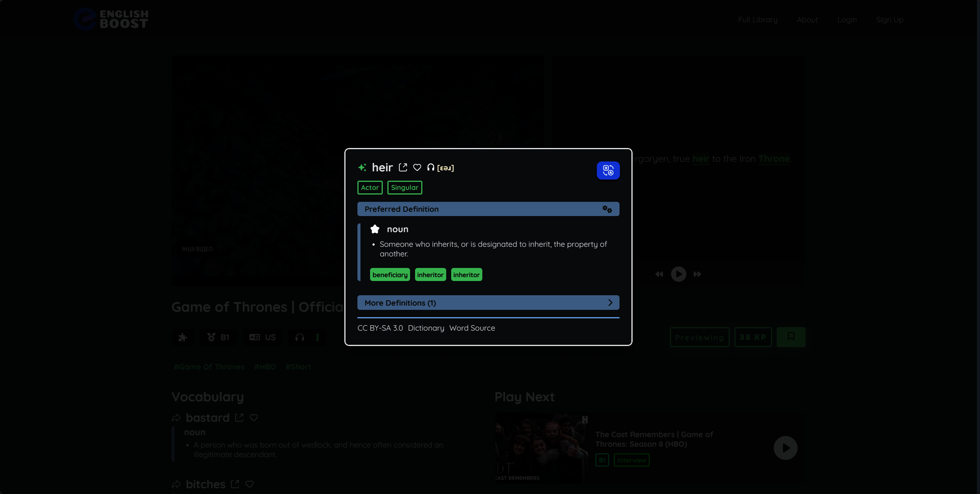Open heir in external link icon
The width and height of the screenshot is (980, 494).
[x=403, y=168]
